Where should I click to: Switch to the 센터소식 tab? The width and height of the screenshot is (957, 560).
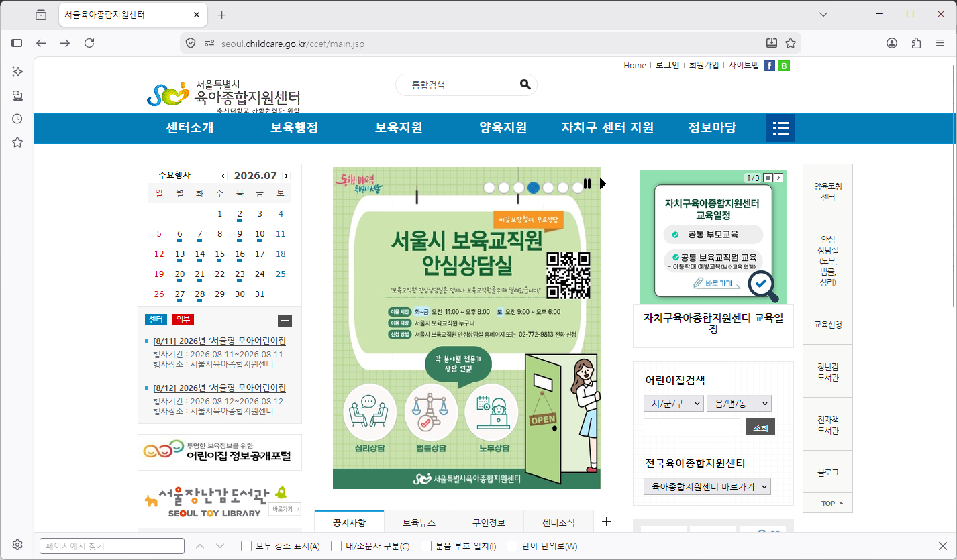558,522
